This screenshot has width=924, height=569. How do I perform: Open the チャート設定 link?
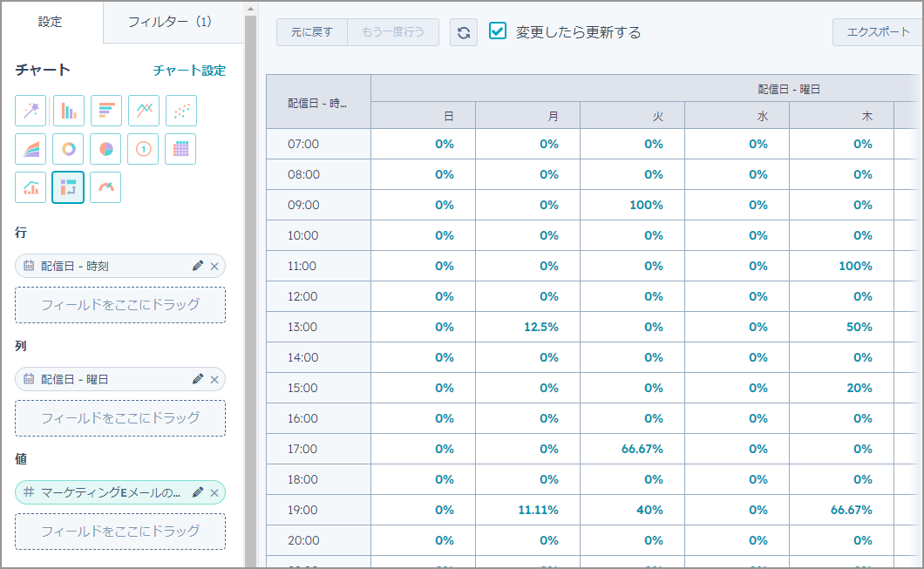pos(189,71)
